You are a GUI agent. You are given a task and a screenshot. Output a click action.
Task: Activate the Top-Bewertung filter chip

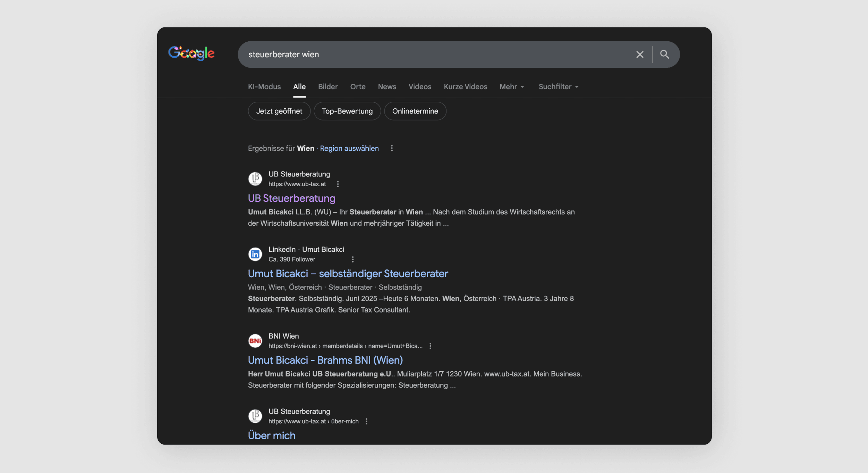pyautogui.click(x=347, y=111)
